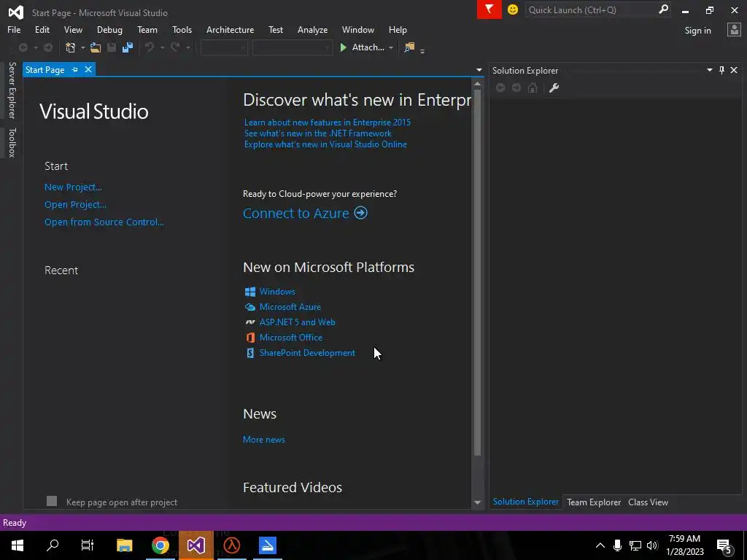Viewport: 747px width, 560px height.
Task: Open the red notifications flag icon
Action: point(489,9)
